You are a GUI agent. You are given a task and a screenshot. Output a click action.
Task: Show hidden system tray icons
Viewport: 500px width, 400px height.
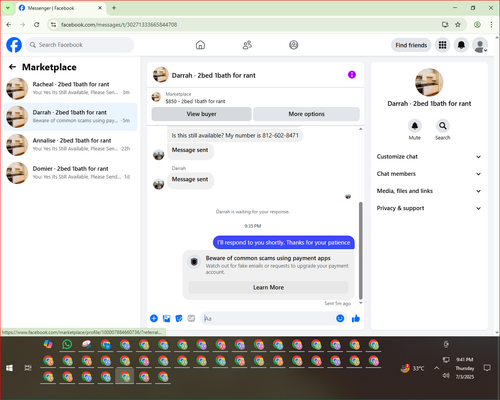coord(436,368)
